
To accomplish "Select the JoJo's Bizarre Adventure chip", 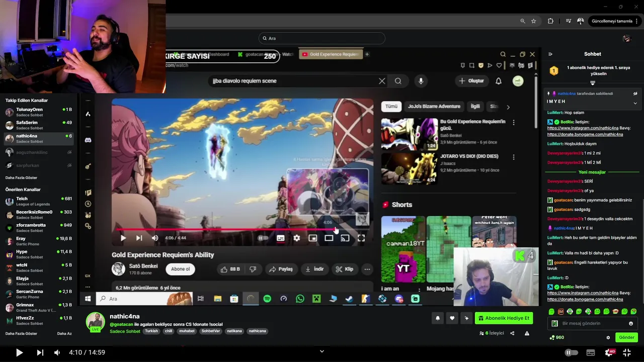I will coord(434,106).
